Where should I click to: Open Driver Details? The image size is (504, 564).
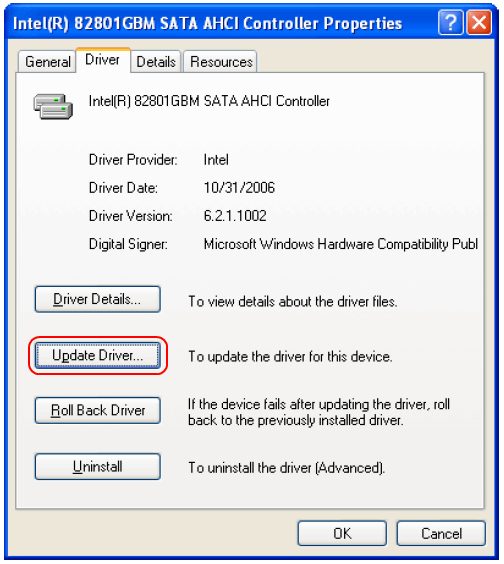pos(97,299)
